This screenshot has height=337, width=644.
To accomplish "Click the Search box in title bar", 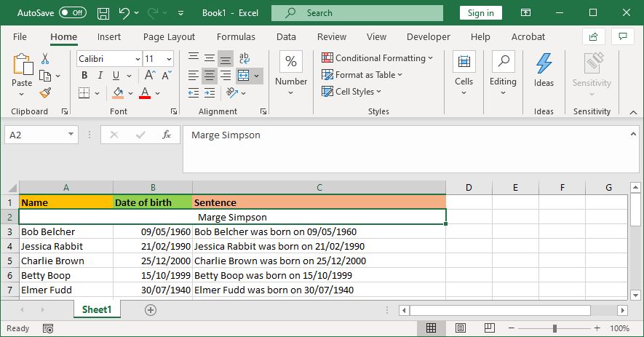I will (x=357, y=13).
